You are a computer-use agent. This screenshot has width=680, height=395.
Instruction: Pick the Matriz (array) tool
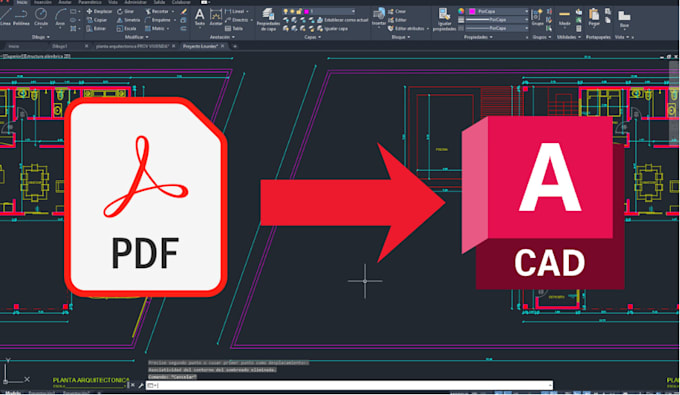tap(155, 29)
